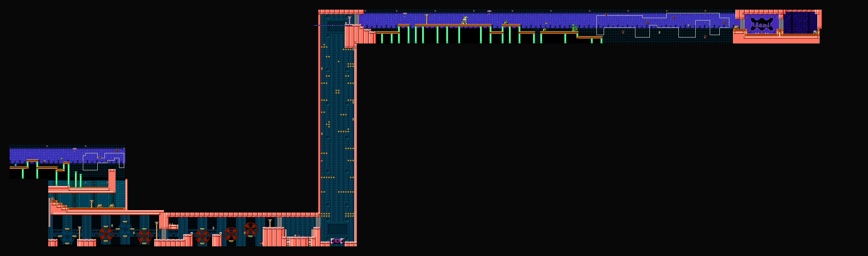
Task: Click the white boss robot in the dark chamber
Action: pyautogui.click(x=815, y=32)
